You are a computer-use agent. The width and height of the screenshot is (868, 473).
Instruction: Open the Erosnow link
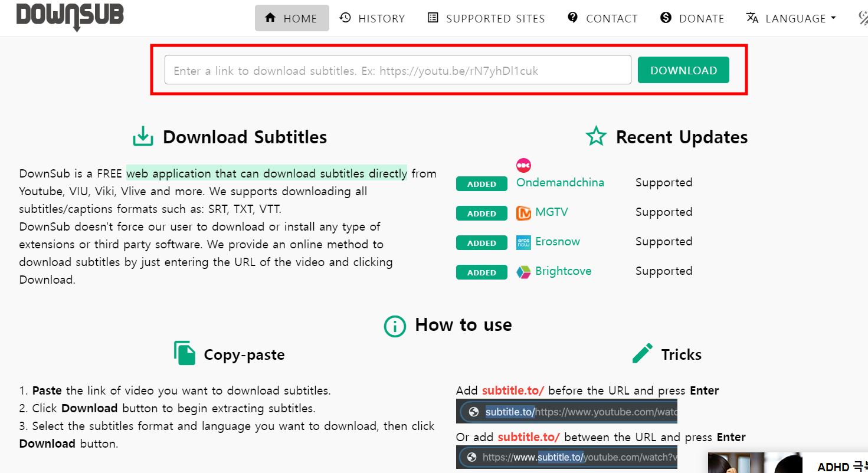click(x=558, y=241)
